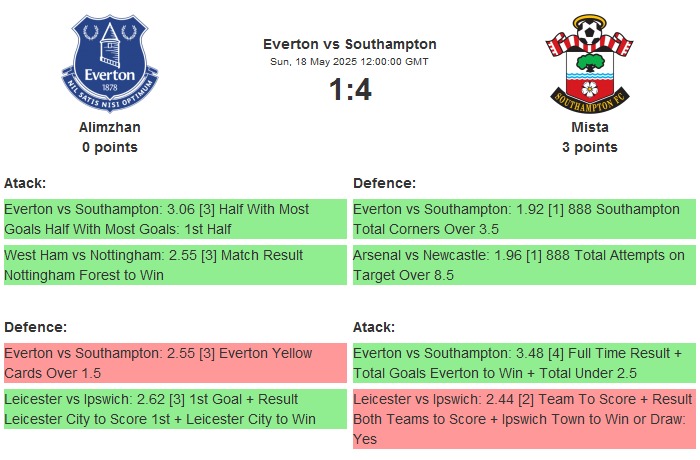Image resolution: width=700 pixels, height=460 pixels.
Task: Select the Arsenal vs Newcastle Attempts on Target bet
Action: coord(524,265)
